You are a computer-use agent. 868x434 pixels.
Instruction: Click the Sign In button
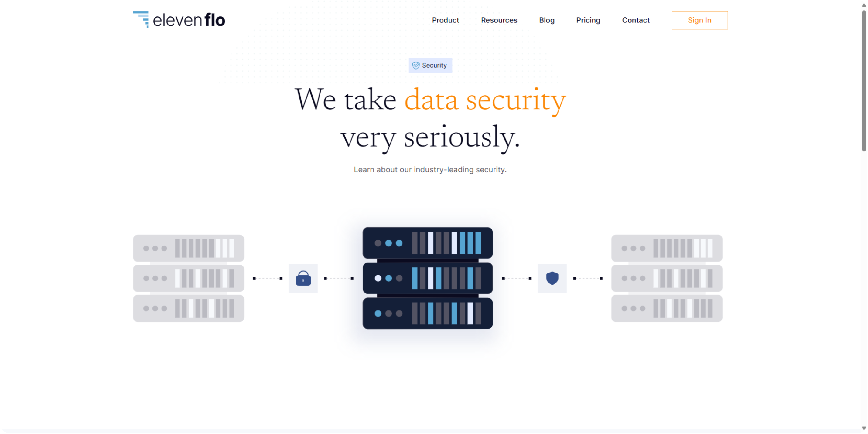700,19
